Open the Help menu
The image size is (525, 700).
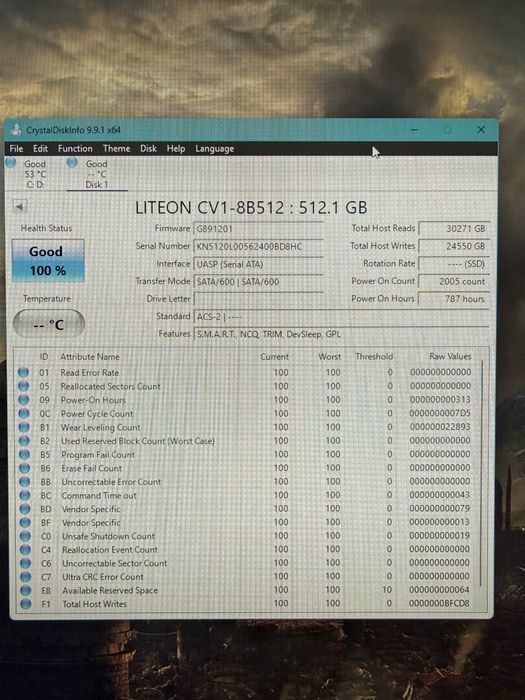tap(176, 149)
